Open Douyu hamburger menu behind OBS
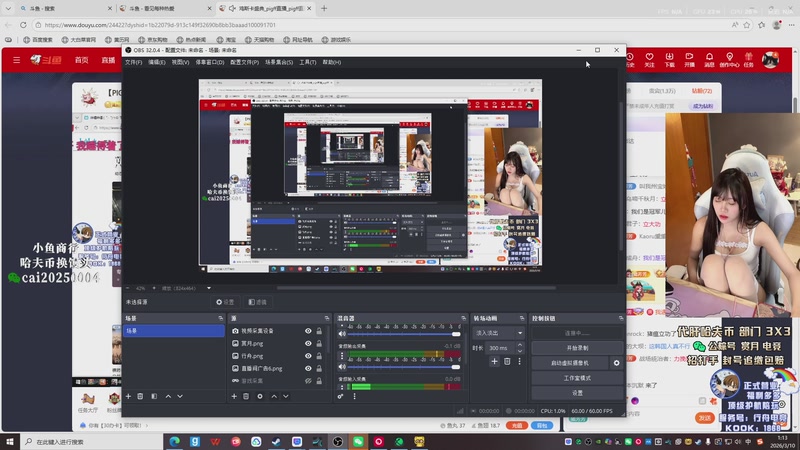This screenshot has width=800, height=450. [16, 60]
